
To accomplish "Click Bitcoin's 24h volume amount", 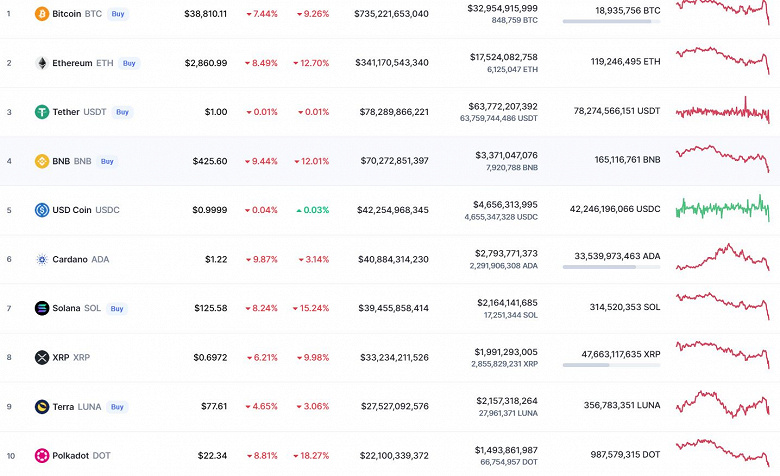I will pyautogui.click(x=502, y=8).
